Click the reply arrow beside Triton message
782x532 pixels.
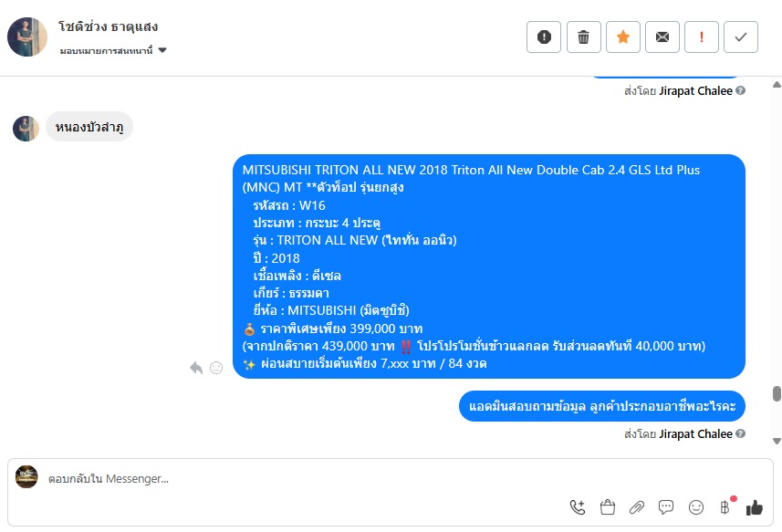(x=196, y=368)
